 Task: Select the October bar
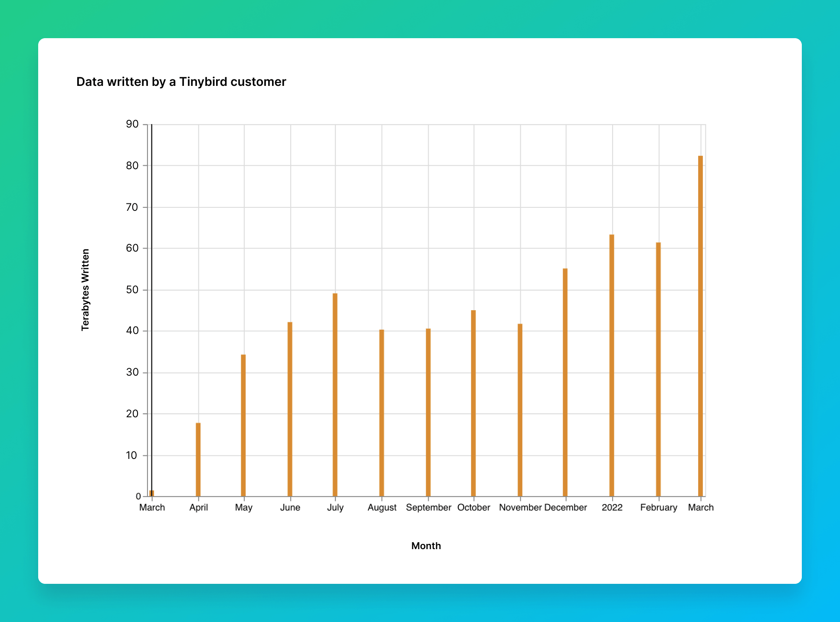(473, 403)
